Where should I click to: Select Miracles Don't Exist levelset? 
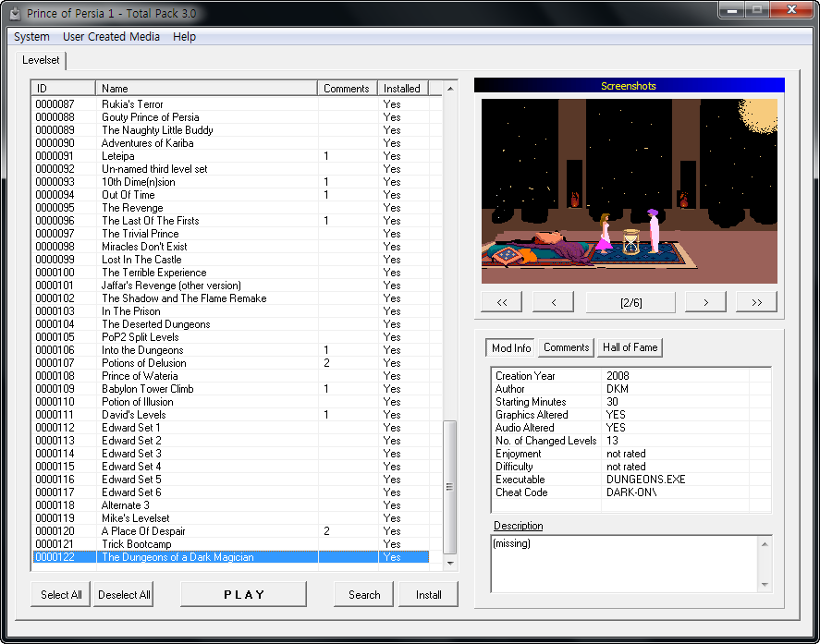point(230,246)
